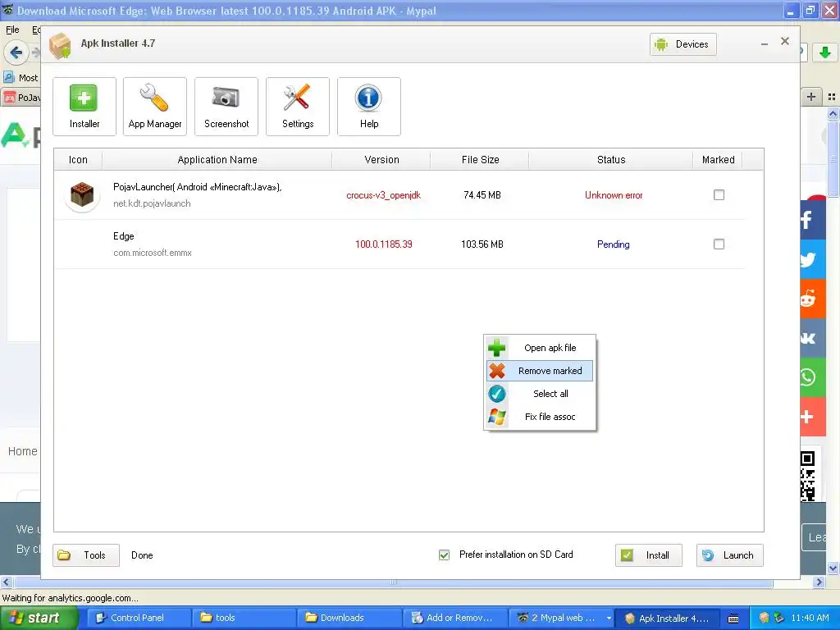Click the system tray clock
Image resolution: width=840 pixels, height=630 pixels.
click(810, 618)
